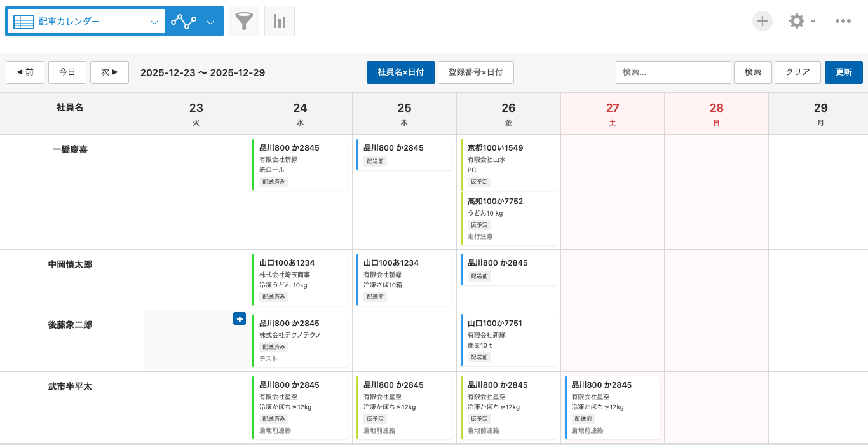Click the table view icon beside 配車カレンダー
Image resolution: width=868 pixels, height=445 pixels.
pos(24,21)
